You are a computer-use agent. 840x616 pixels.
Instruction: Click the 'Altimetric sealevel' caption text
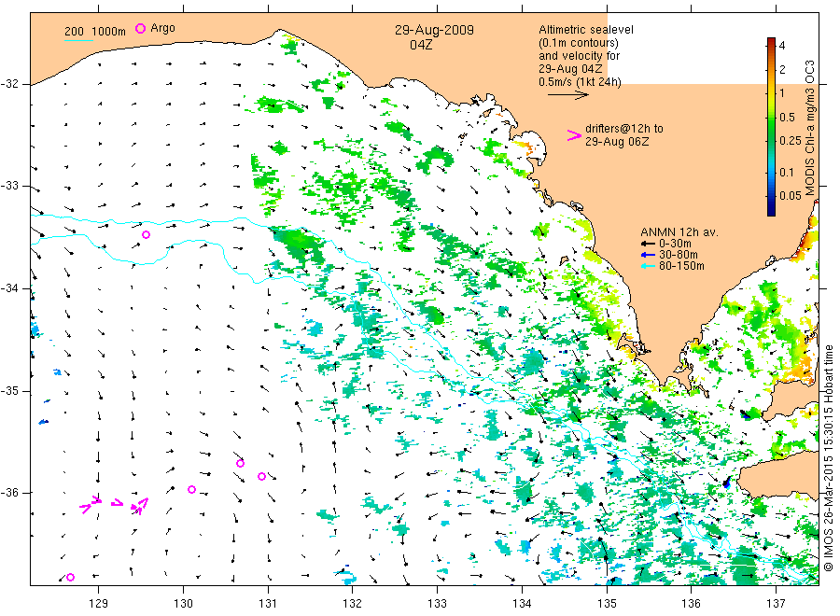(x=586, y=30)
